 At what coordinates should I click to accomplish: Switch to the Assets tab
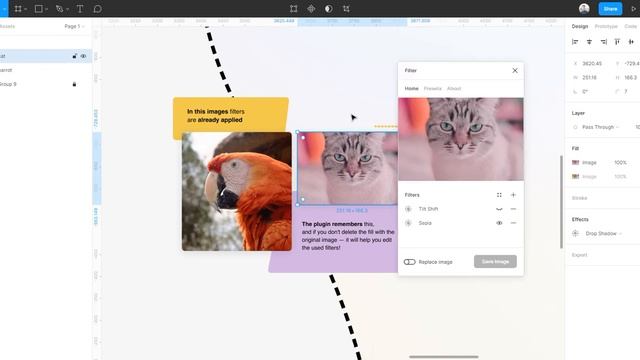click(7, 26)
